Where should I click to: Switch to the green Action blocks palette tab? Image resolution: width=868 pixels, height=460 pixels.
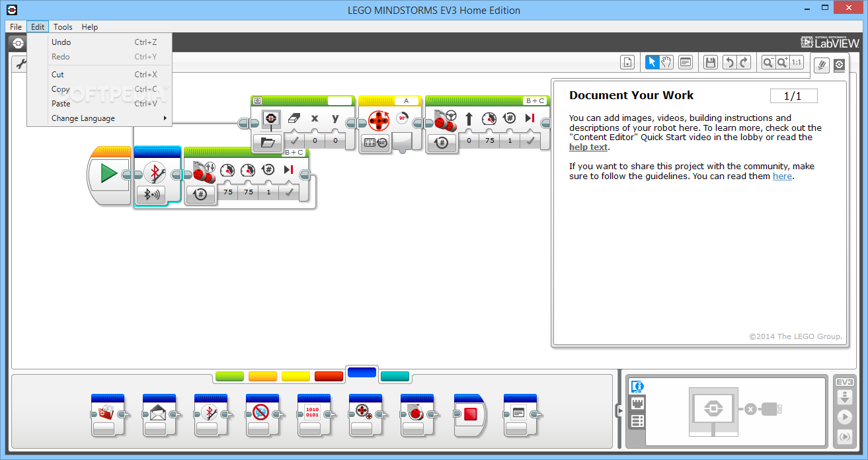(229, 377)
